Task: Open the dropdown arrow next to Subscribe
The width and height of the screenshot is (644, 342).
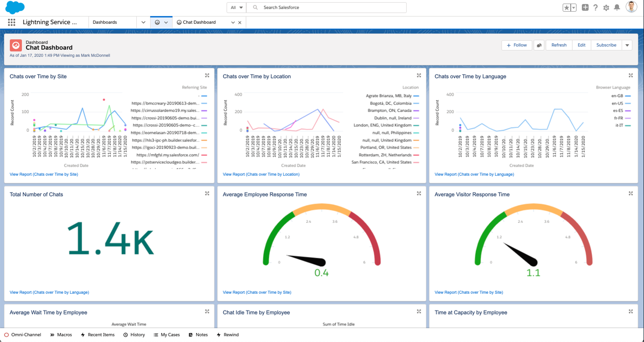Action: [x=627, y=45]
